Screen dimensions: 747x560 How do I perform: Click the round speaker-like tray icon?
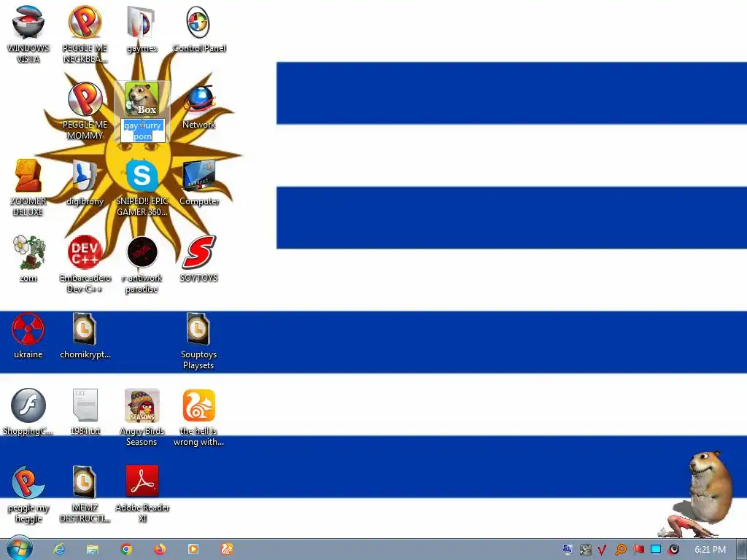pyautogui.click(x=673, y=550)
